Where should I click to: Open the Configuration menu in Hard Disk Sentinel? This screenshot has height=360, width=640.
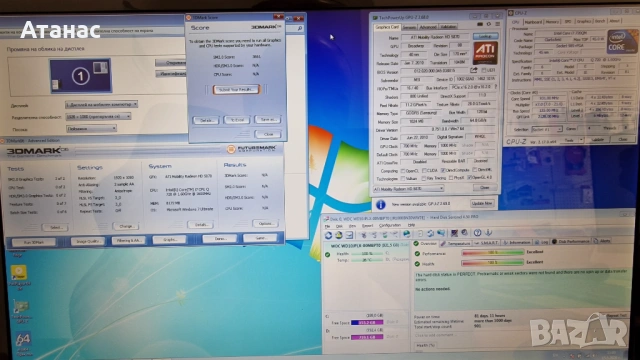389,225
